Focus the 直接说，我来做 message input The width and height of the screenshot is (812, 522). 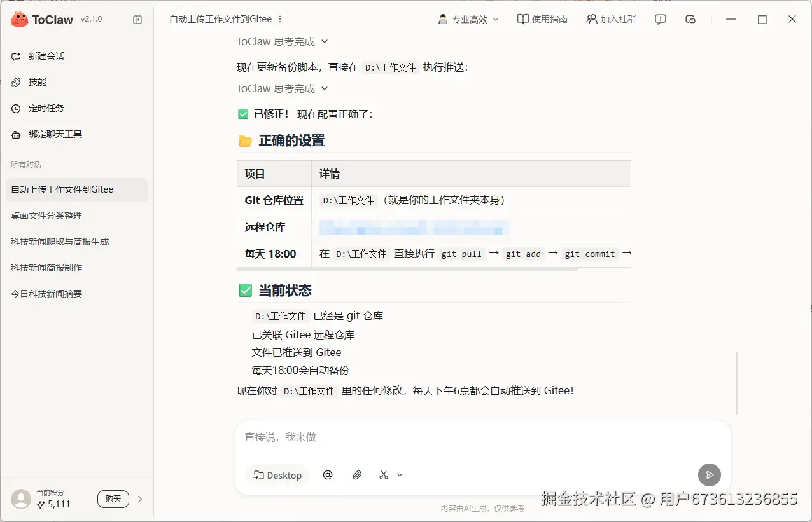(x=482, y=437)
